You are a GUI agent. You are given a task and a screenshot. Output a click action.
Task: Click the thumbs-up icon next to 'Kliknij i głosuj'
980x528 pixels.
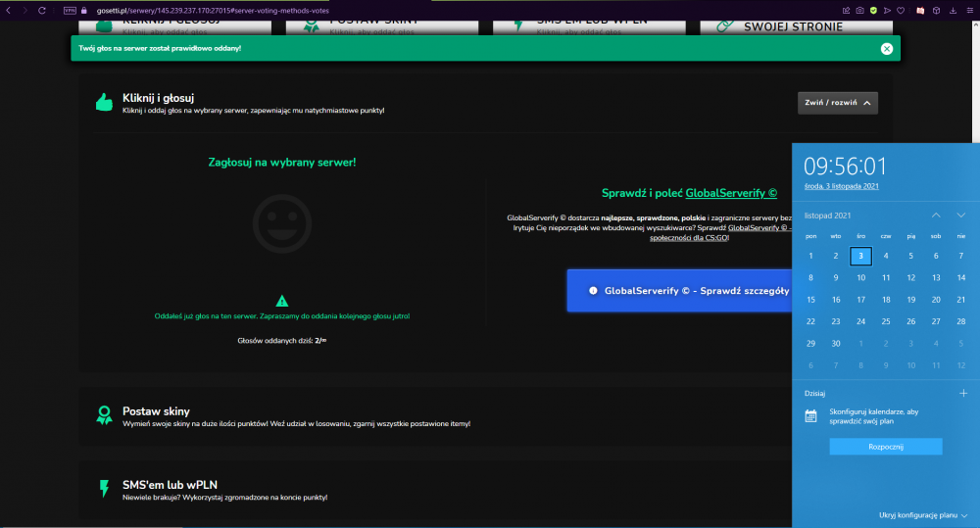pyautogui.click(x=105, y=102)
